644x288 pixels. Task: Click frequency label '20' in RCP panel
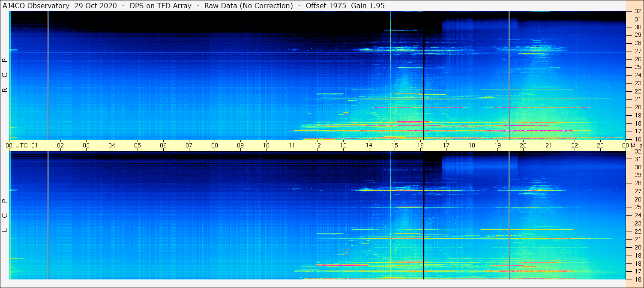[638, 107]
